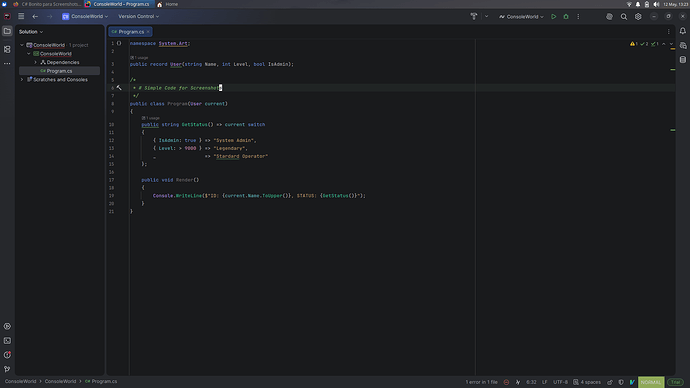Click ConsoleWorld breadcrumb at bottom left
690x388 pixels.
20,381
